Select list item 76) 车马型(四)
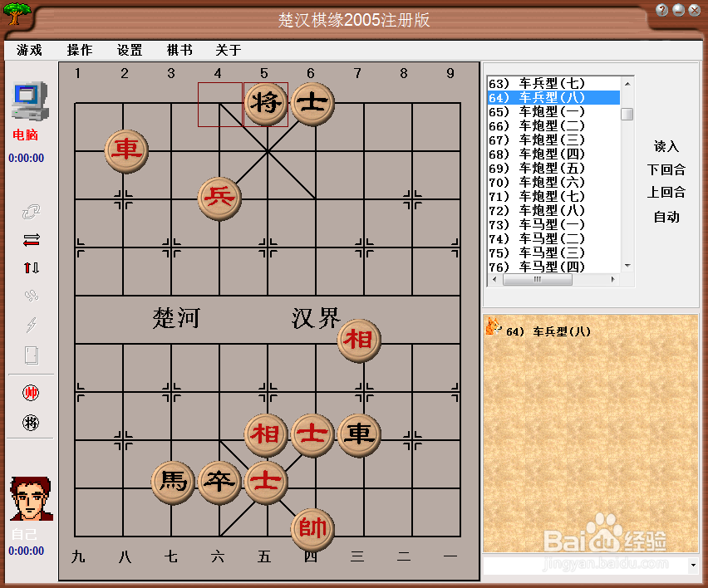 tap(554, 267)
